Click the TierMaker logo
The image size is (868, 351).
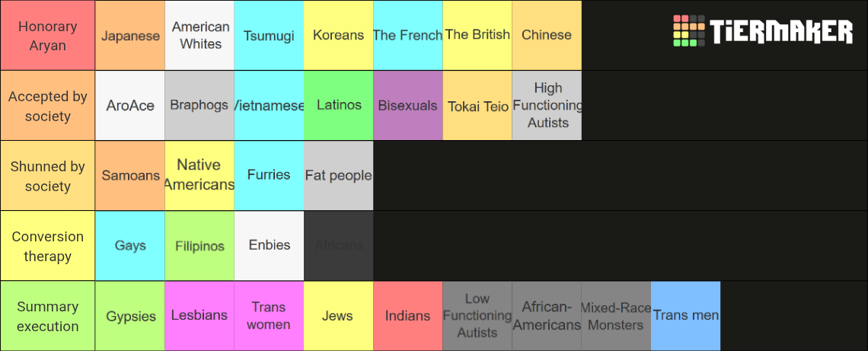click(762, 31)
